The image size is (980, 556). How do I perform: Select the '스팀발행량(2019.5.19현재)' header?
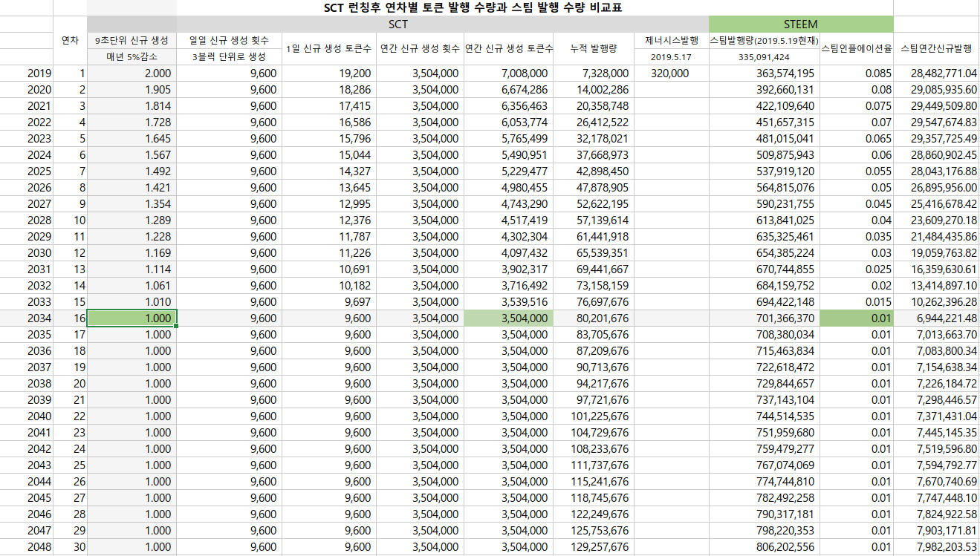[x=764, y=41]
